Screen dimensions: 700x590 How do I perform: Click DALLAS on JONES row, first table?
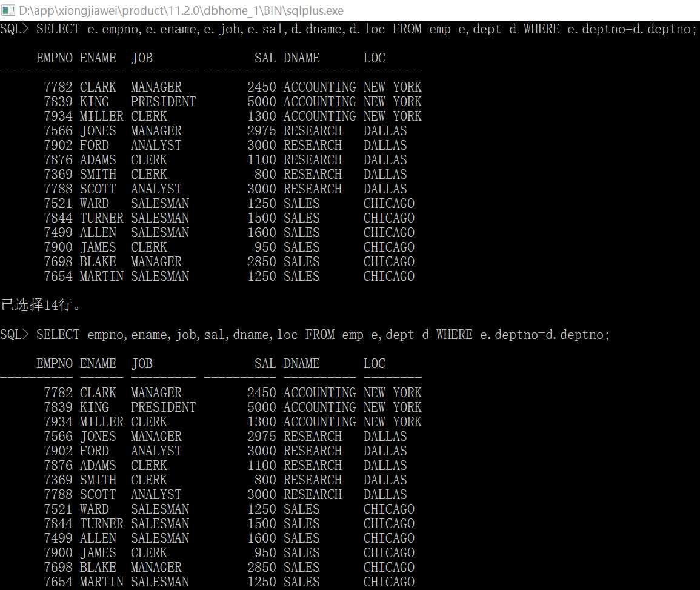pos(385,131)
